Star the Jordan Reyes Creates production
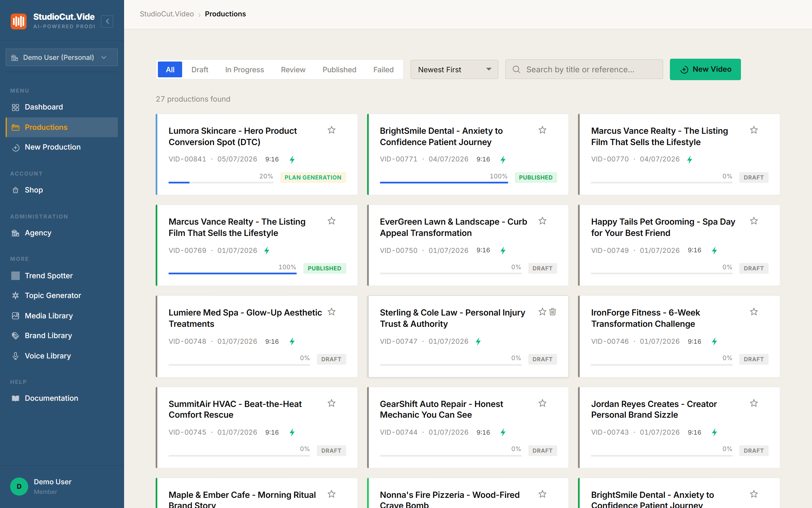Screen dimensions: 812x508 (754, 403)
